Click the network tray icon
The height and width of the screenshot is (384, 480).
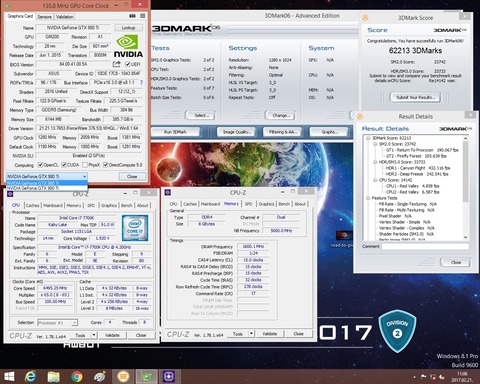[x=433, y=377]
